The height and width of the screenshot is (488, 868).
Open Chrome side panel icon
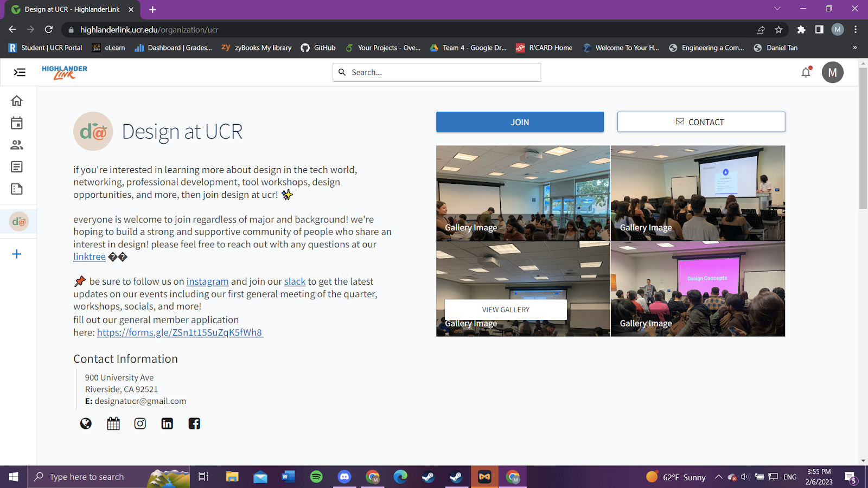(819, 30)
